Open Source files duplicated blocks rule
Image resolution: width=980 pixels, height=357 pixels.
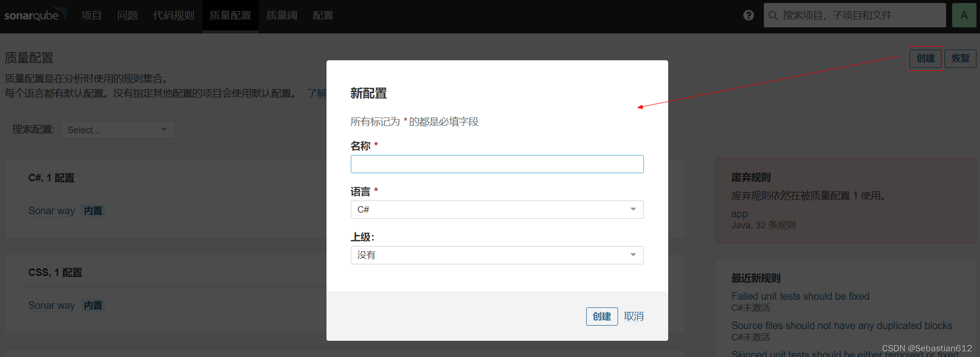click(x=842, y=326)
